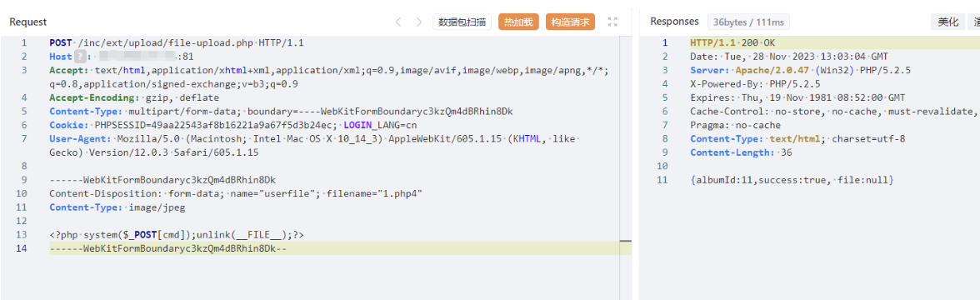980x300 pixels.
Task: Click the 数据包扫描 button
Action: coord(462,22)
